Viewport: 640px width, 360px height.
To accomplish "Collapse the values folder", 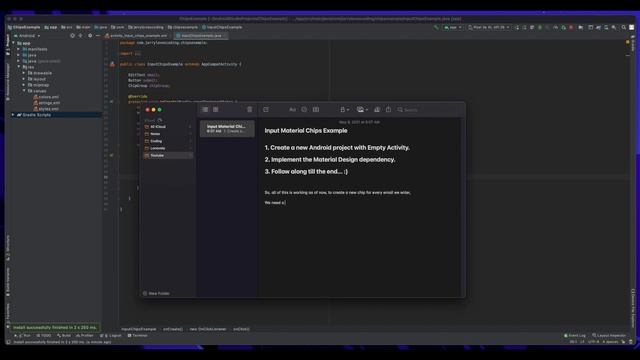I will tap(24, 91).
